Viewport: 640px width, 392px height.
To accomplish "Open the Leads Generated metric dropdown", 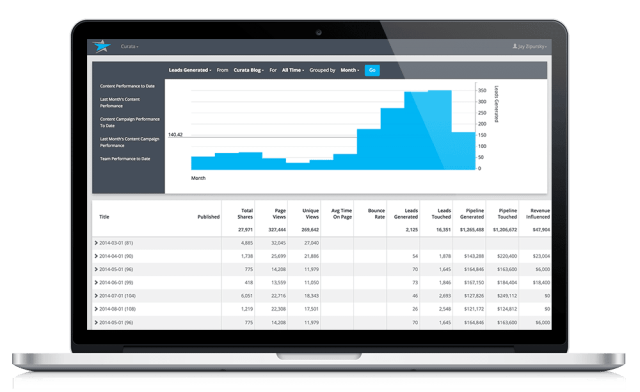I will coord(190,70).
